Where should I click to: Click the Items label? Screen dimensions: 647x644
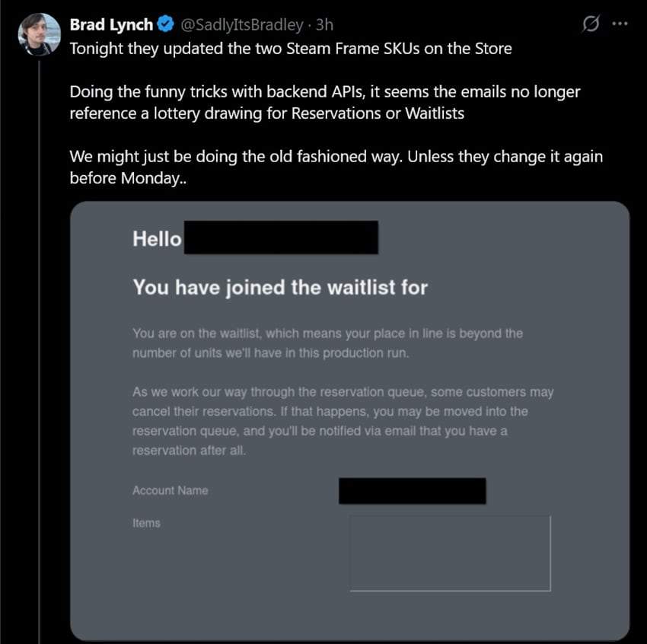pyautogui.click(x=146, y=523)
